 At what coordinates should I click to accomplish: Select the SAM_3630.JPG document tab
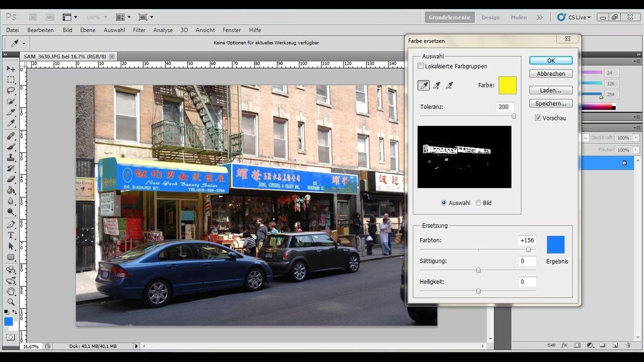click(x=64, y=56)
